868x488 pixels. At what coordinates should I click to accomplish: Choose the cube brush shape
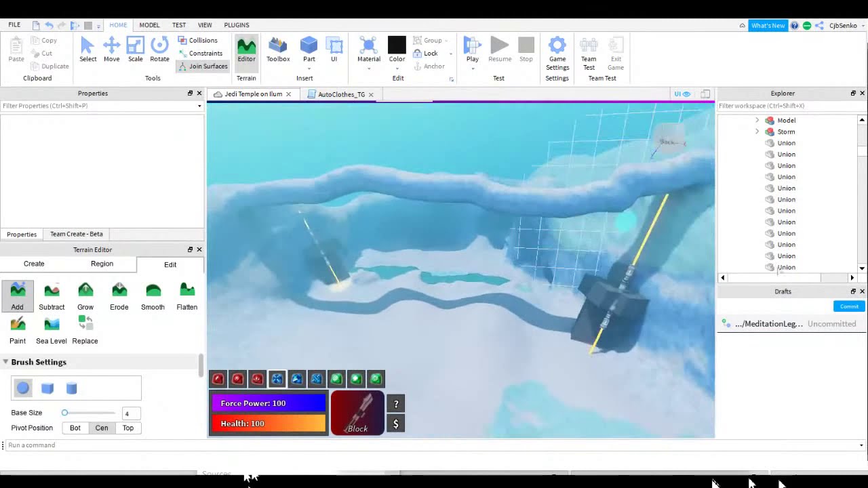click(47, 388)
